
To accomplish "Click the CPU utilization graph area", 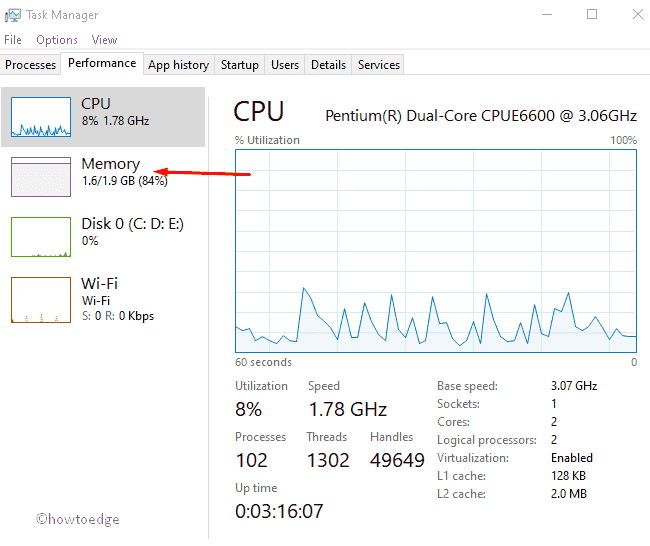I will coord(435,250).
